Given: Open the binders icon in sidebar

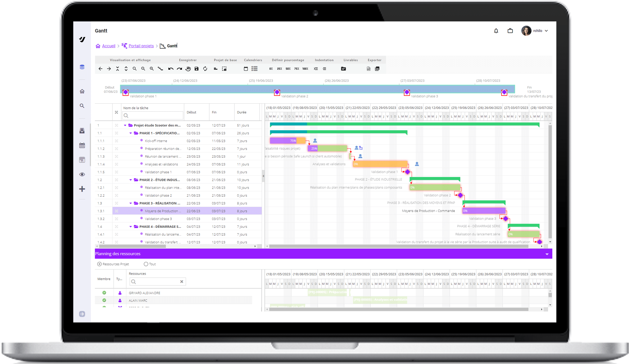Looking at the screenshot, I should pos(82,160).
